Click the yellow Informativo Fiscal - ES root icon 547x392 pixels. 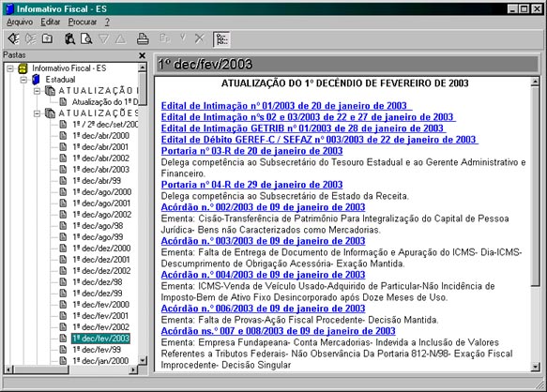pyautogui.click(x=23, y=68)
